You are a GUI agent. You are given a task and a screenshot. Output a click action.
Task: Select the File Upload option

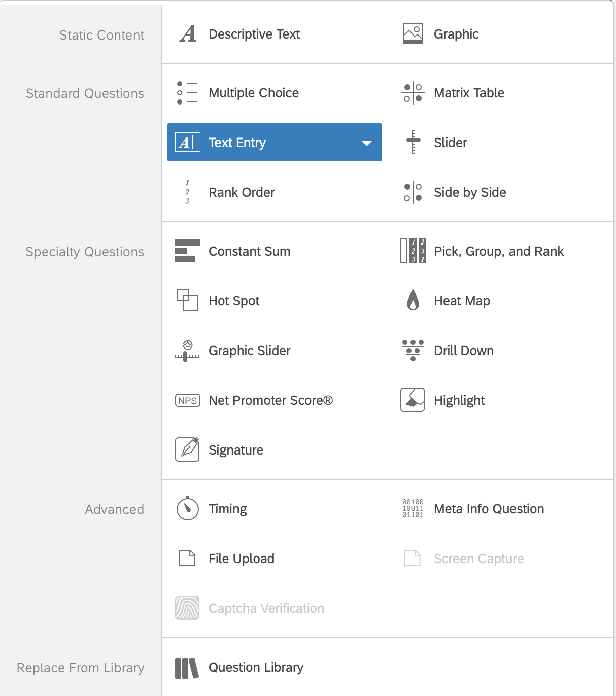click(x=241, y=559)
